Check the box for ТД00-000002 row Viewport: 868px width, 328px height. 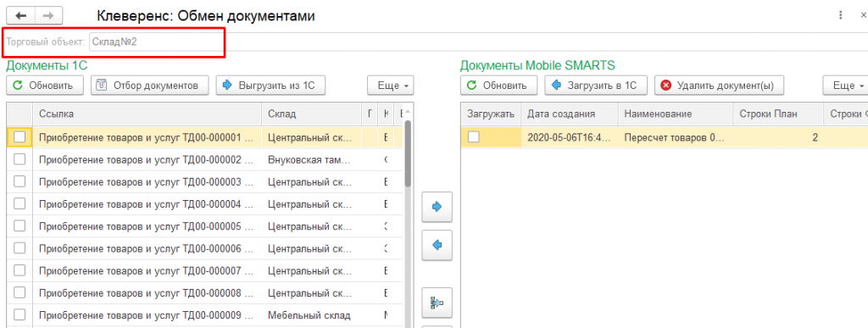(x=19, y=159)
